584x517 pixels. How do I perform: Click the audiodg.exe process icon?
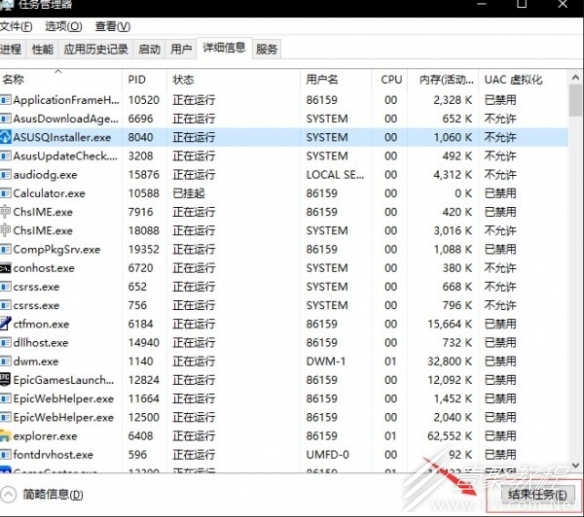click(x=5, y=175)
